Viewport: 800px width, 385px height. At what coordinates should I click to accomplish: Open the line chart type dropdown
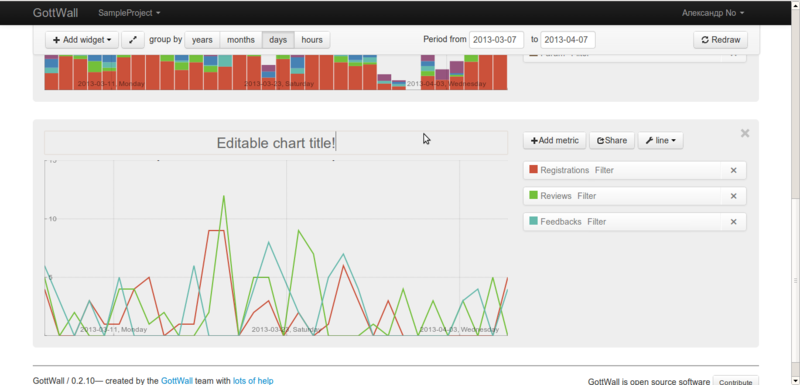pyautogui.click(x=660, y=141)
